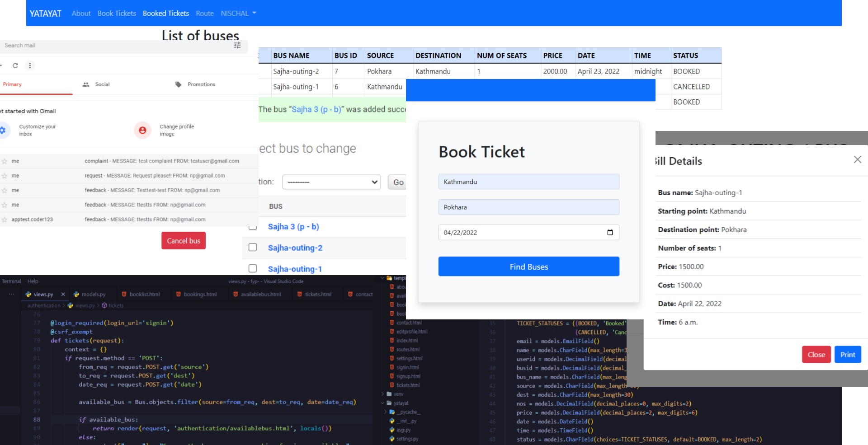Screen dimensions: 868x445
Task: Click the Customize your inbox gear icon
Action: (2, 130)
